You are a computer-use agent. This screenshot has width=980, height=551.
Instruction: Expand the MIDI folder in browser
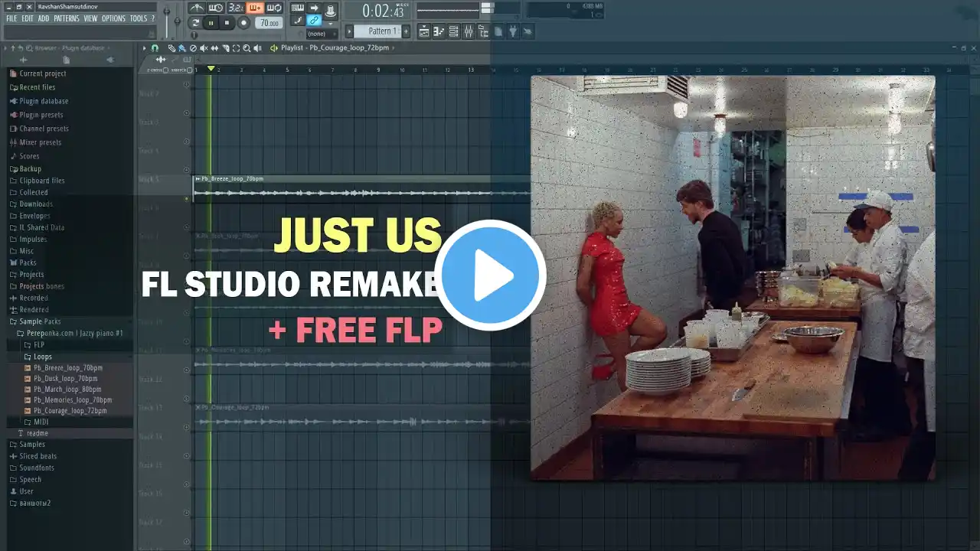coord(42,422)
